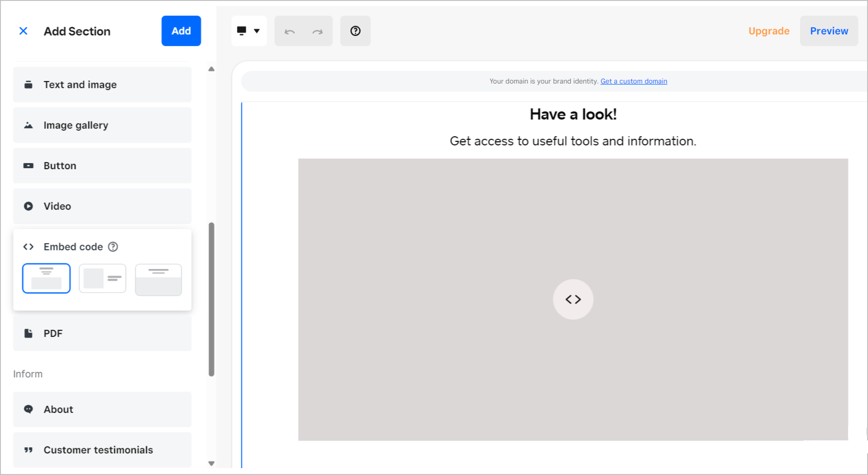Select the full-width embed layout
The image size is (868, 475).
[x=158, y=280]
